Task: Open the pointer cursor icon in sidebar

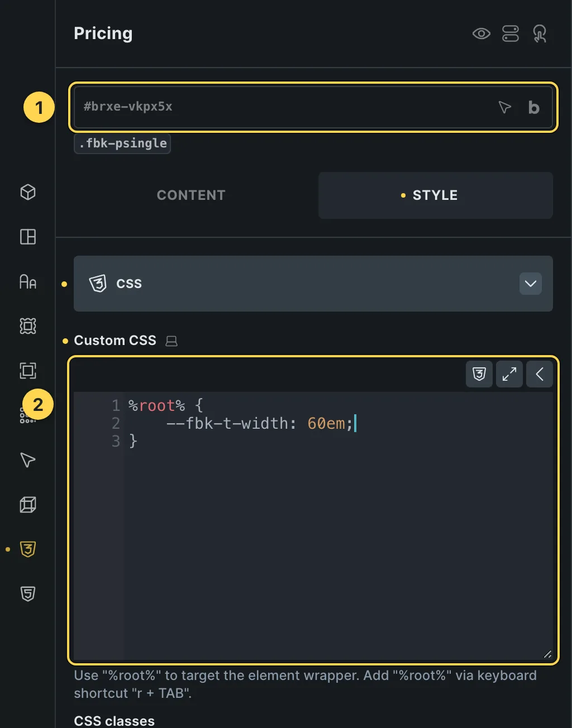Action: click(28, 460)
